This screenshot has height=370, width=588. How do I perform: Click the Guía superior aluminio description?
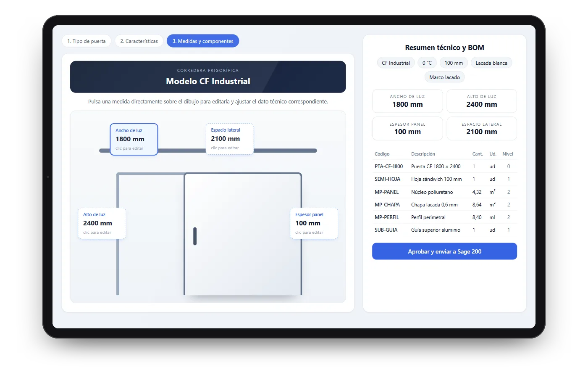[436, 230]
